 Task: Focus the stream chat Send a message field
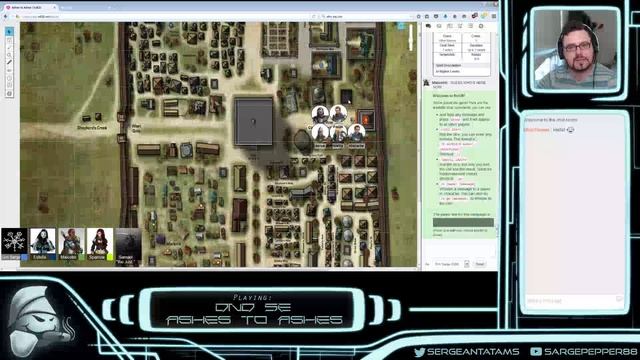point(570,301)
